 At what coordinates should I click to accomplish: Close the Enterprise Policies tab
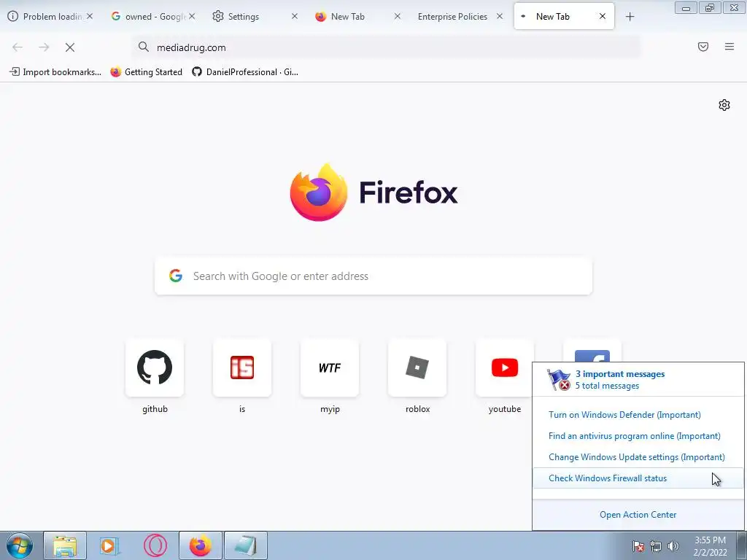click(499, 16)
